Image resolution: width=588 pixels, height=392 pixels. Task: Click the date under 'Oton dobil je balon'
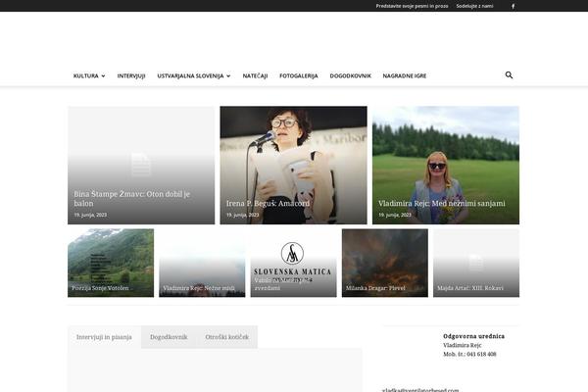pos(90,215)
